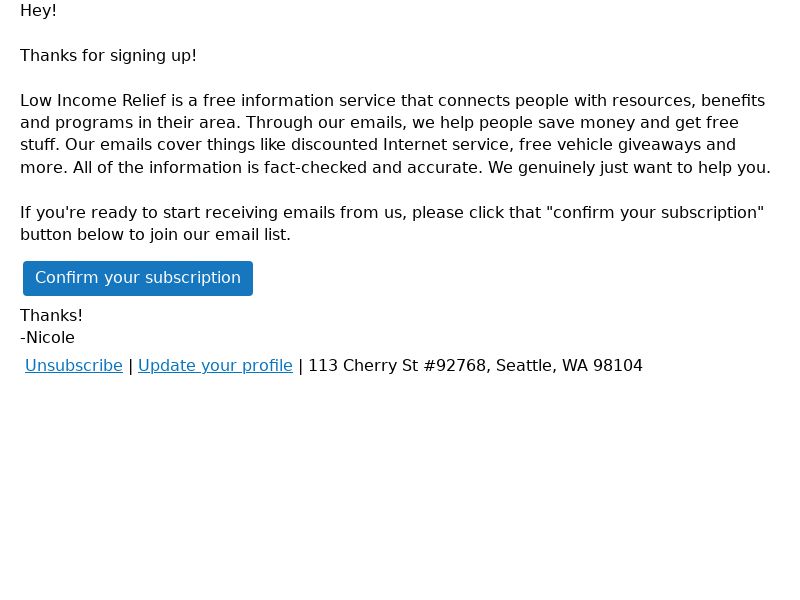Click the "Hey!" greeting line

38,10
